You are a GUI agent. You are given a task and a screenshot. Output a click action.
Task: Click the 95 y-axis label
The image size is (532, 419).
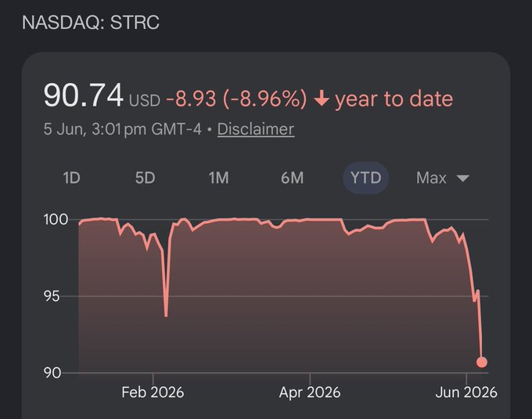[x=52, y=296]
